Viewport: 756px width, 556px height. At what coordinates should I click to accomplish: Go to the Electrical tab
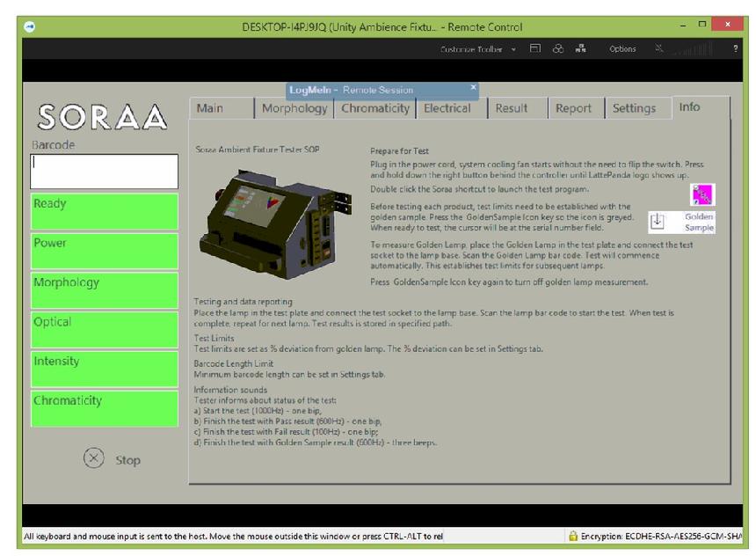point(452,108)
